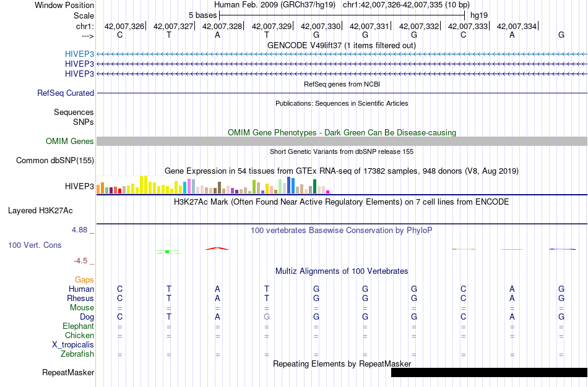The height and width of the screenshot is (387, 588).
Task: Click the blue conservation mark in PhyloP track
Action: tap(562, 249)
